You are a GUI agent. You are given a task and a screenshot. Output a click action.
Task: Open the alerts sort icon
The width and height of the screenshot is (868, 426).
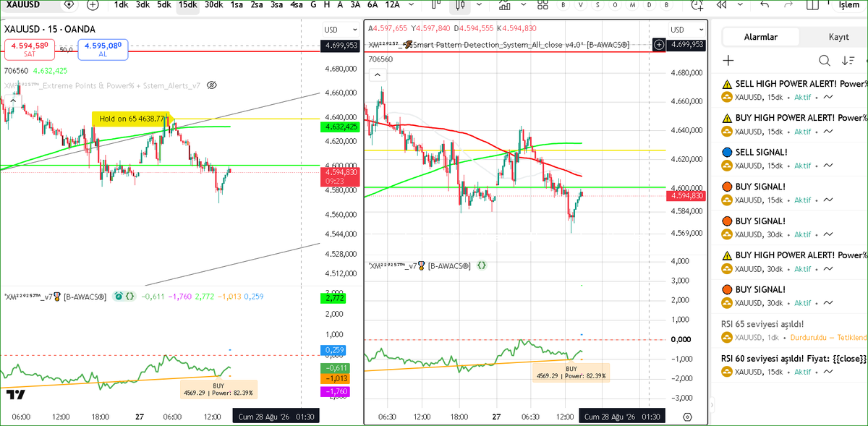(848, 61)
